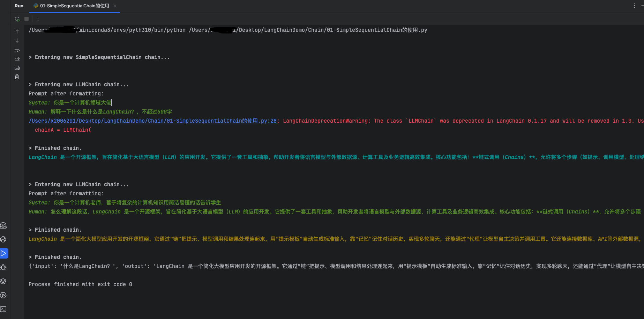This screenshot has width=644, height=319.
Task: Click the Stop process square button
Action: click(27, 19)
